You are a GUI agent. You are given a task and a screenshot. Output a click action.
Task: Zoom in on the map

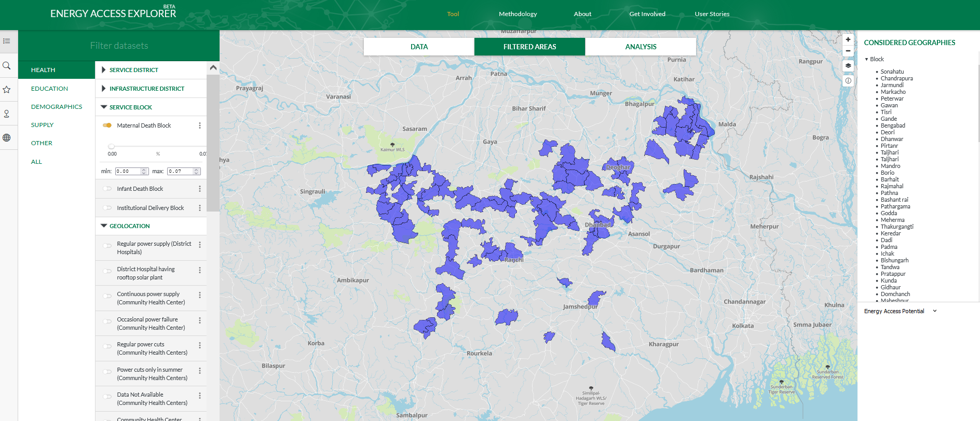[x=848, y=39]
